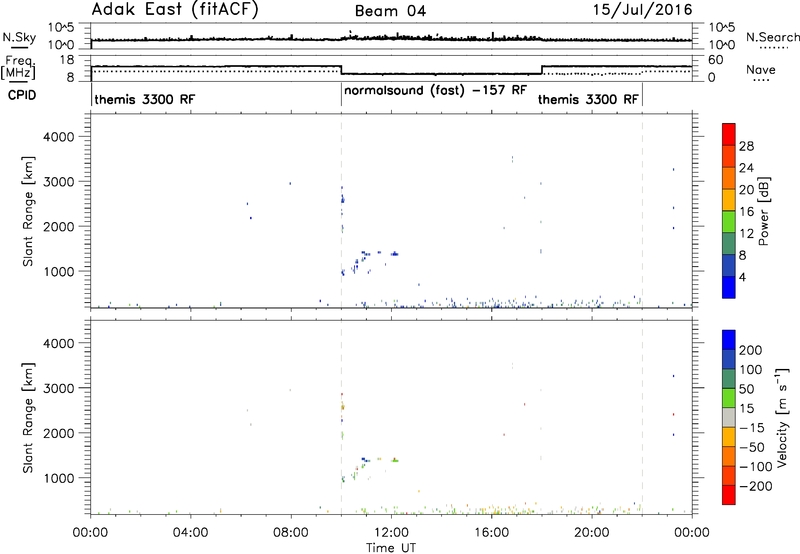Click the "Nave" legend label

[760, 69]
